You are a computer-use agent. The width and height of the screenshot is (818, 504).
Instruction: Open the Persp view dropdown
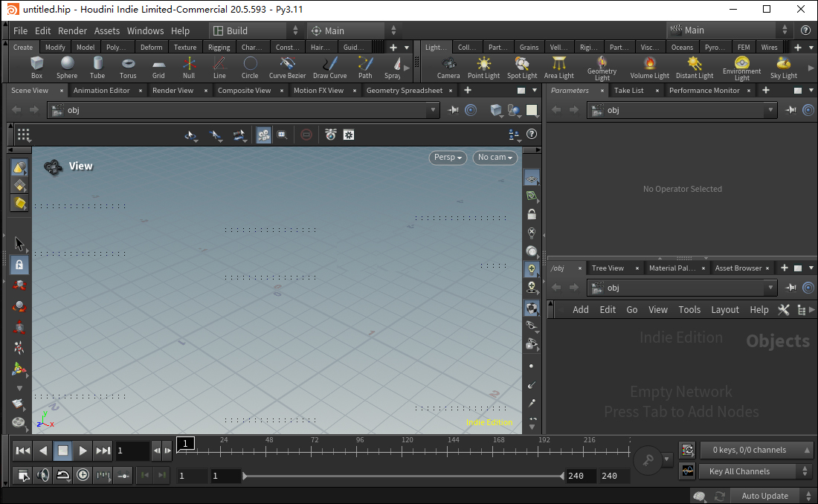click(447, 158)
